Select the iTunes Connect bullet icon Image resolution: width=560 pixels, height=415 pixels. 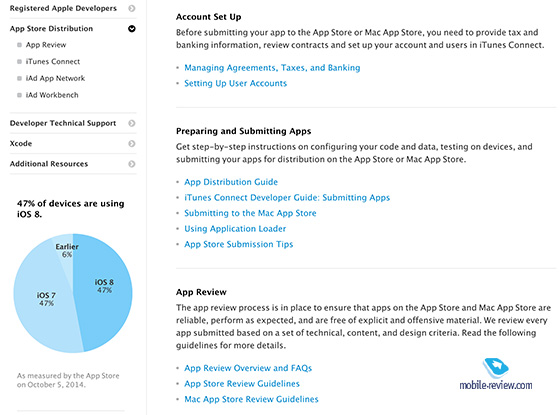click(x=19, y=62)
